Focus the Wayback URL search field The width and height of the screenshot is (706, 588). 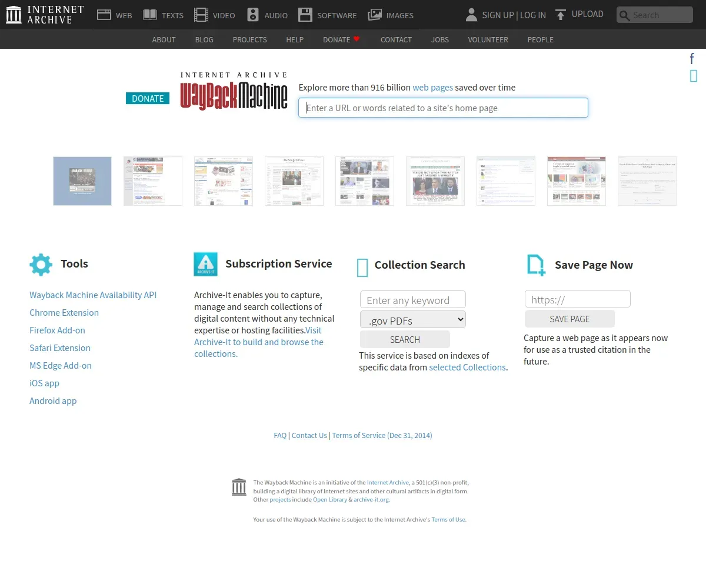[443, 108]
